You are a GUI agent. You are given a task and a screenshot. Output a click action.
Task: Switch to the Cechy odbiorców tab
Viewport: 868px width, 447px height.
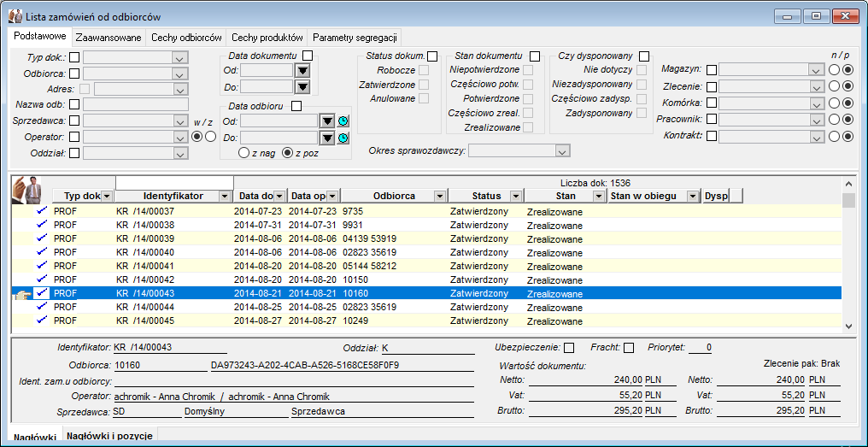[186, 38]
